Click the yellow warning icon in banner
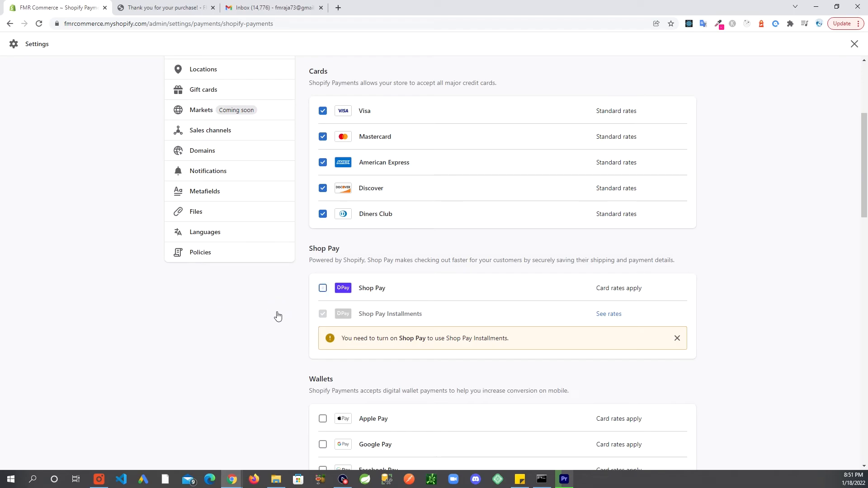The image size is (868, 488). (x=330, y=338)
